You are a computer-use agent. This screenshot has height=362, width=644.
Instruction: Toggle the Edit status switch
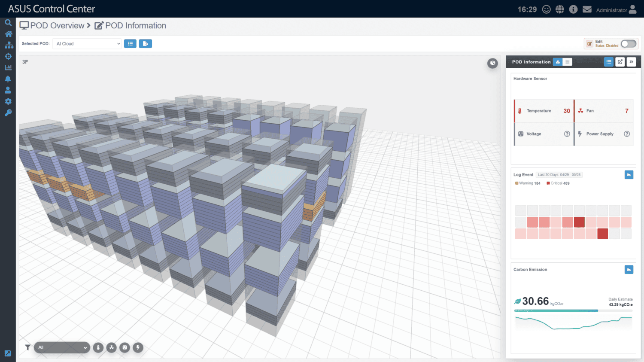coord(629,44)
